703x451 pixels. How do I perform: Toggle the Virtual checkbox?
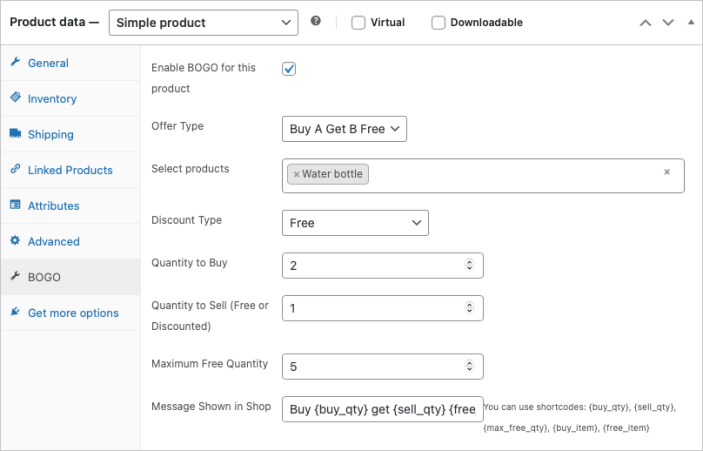(359, 23)
